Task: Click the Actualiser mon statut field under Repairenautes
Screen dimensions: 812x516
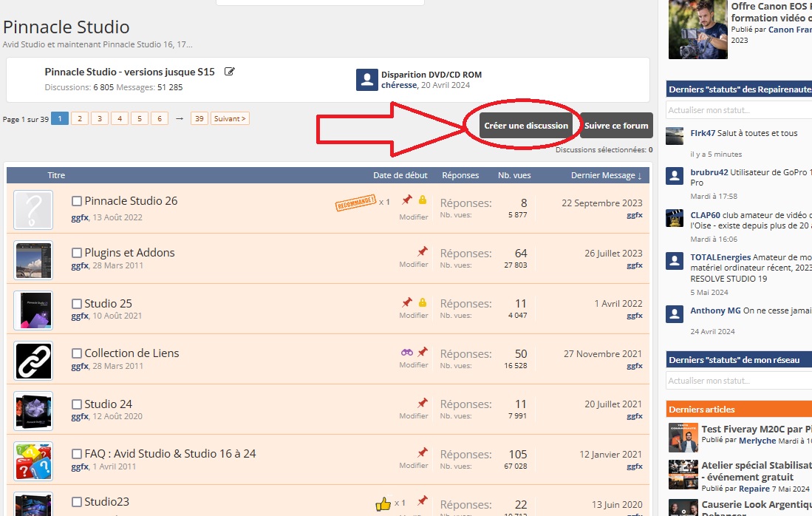Action: point(739,110)
